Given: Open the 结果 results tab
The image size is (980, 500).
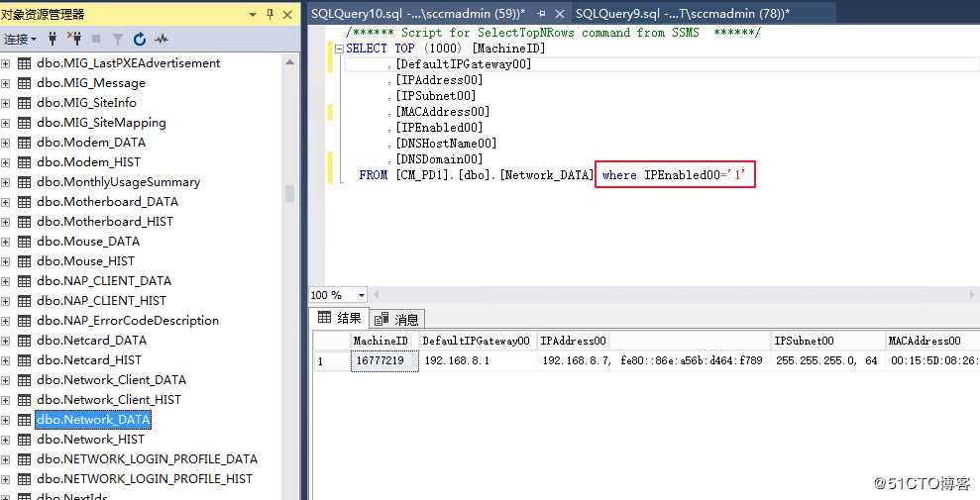Looking at the screenshot, I should pyautogui.click(x=339, y=318).
